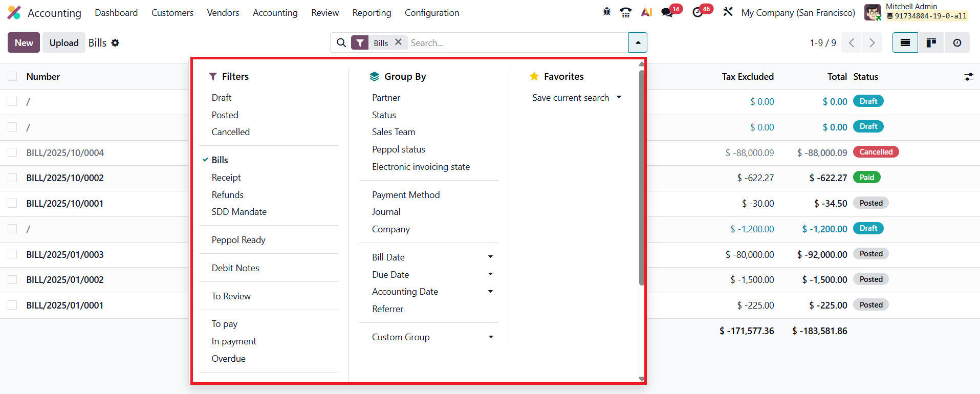Click the VoIP phone icon
Image resolution: width=980 pixels, height=394 pixels.
(625, 12)
